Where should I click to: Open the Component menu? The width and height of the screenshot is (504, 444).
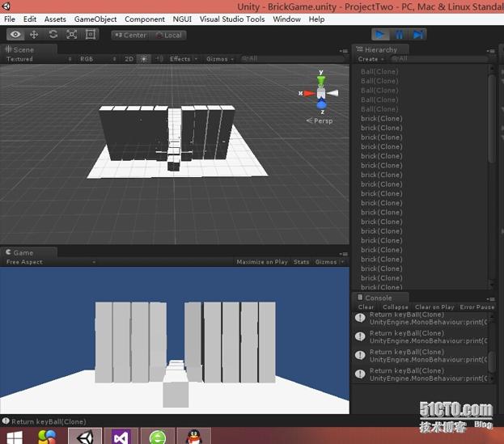click(x=145, y=19)
